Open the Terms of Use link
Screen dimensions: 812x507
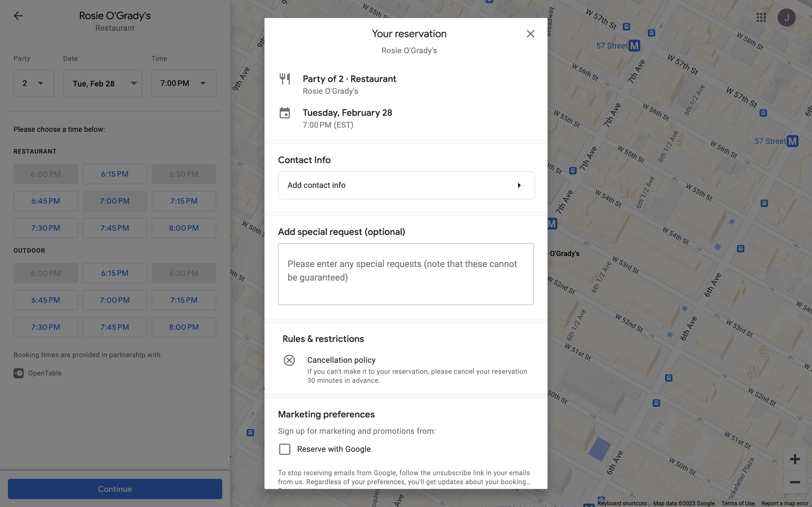click(738, 503)
